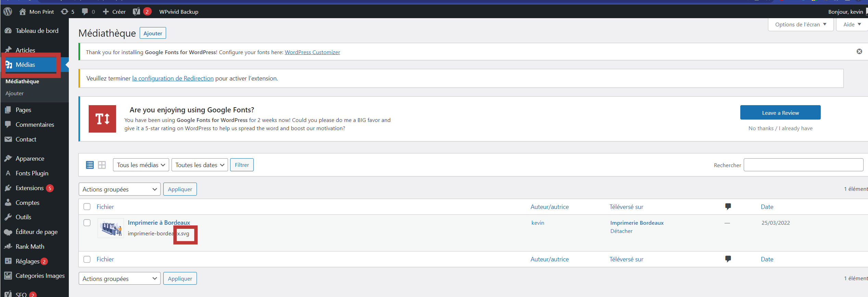Click Ajouter button next to Médiathèque title
Viewport: 868px width, 297px height.
point(153,33)
